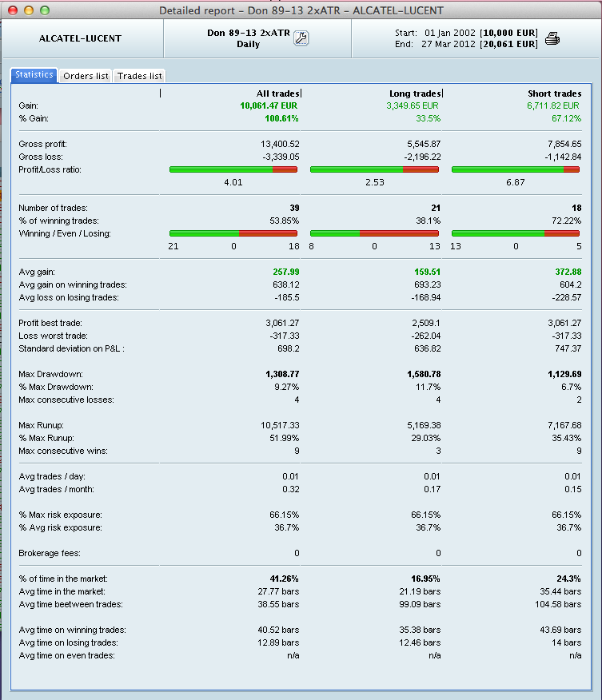602x700 pixels.
Task: Click the 4.01 profit/loss ratio value
Action: 233,182
